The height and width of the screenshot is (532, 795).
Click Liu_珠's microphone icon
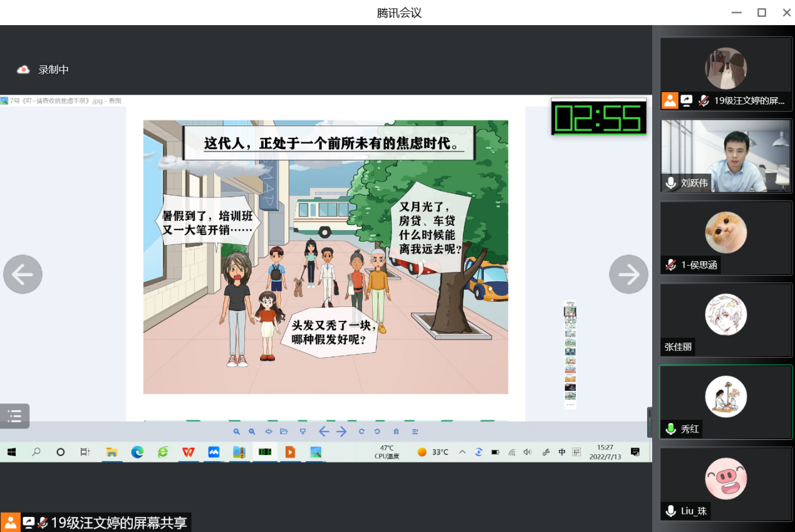(671, 511)
